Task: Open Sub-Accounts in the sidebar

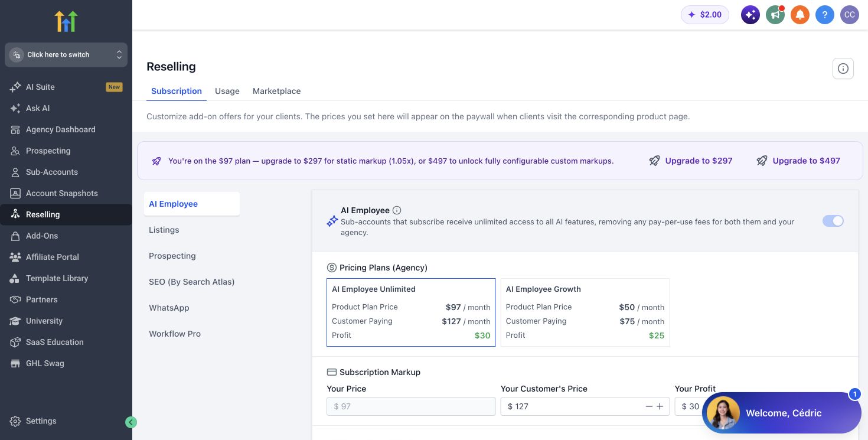Action: pyautogui.click(x=66, y=172)
